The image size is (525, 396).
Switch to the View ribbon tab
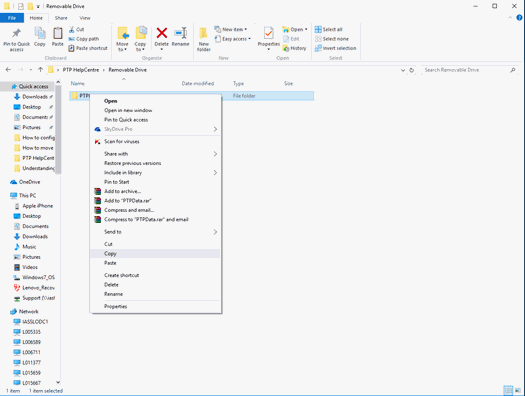point(85,18)
